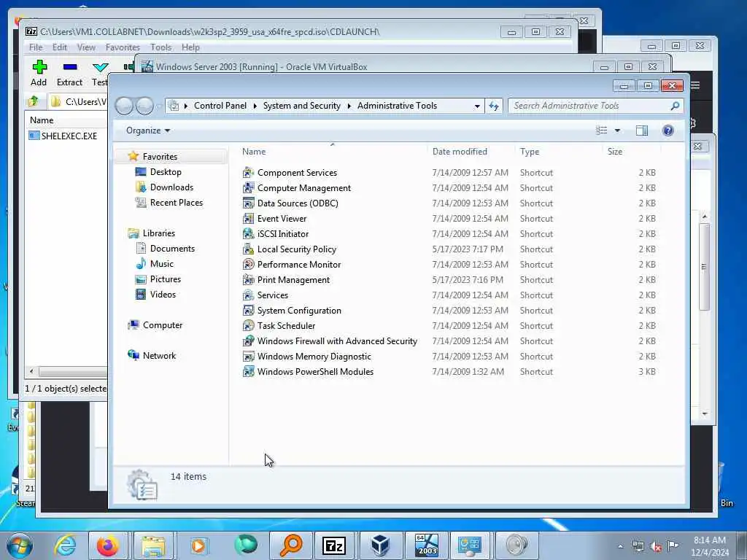The image size is (747, 560).
Task: Select the Windows PowerShell Modules icon
Action: coord(248,371)
